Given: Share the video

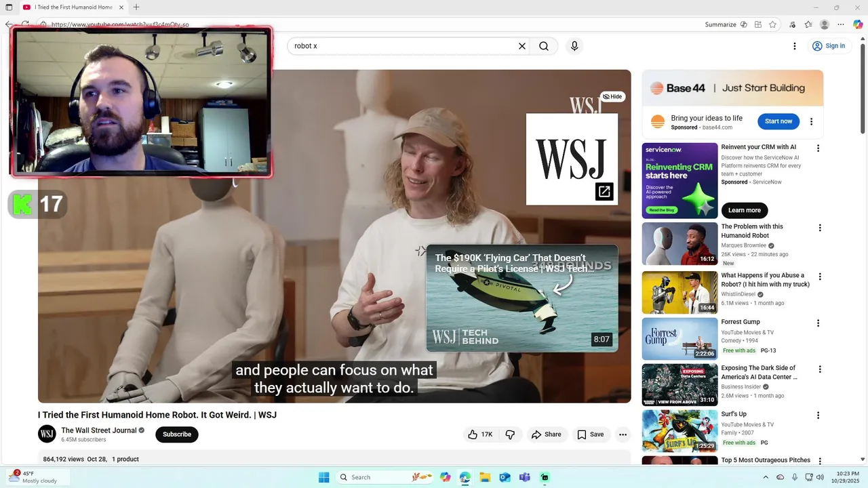Looking at the screenshot, I should pos(547,434).
